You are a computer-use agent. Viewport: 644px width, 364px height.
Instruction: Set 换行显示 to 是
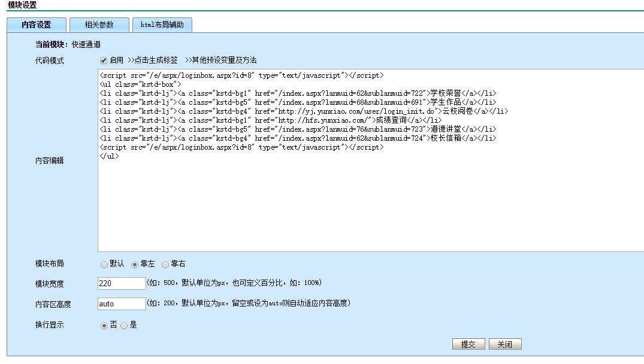(x=124, y=325)
